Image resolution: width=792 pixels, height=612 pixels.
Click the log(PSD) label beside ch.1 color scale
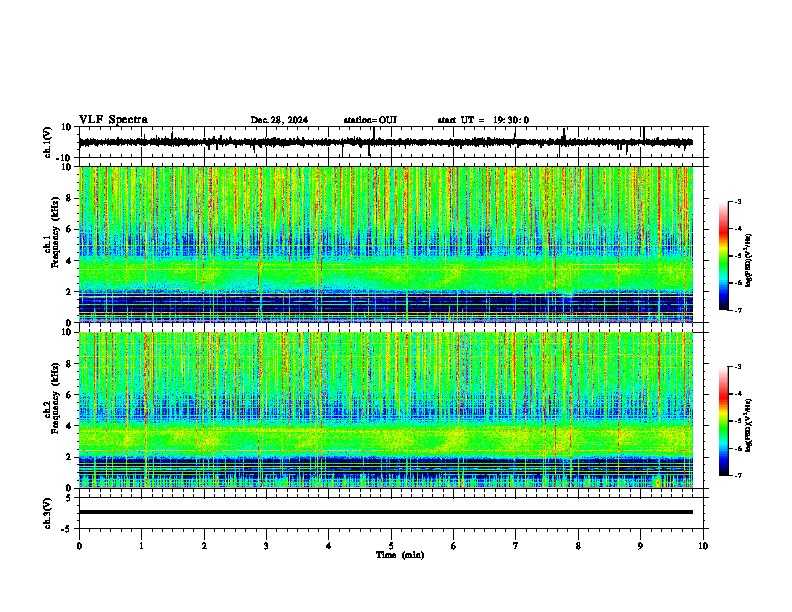749,260
